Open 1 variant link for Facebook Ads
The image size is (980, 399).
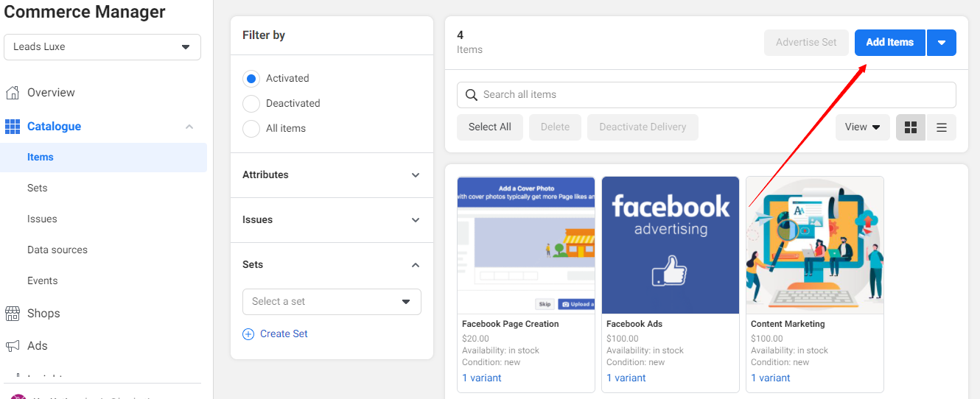coord(626,378)
